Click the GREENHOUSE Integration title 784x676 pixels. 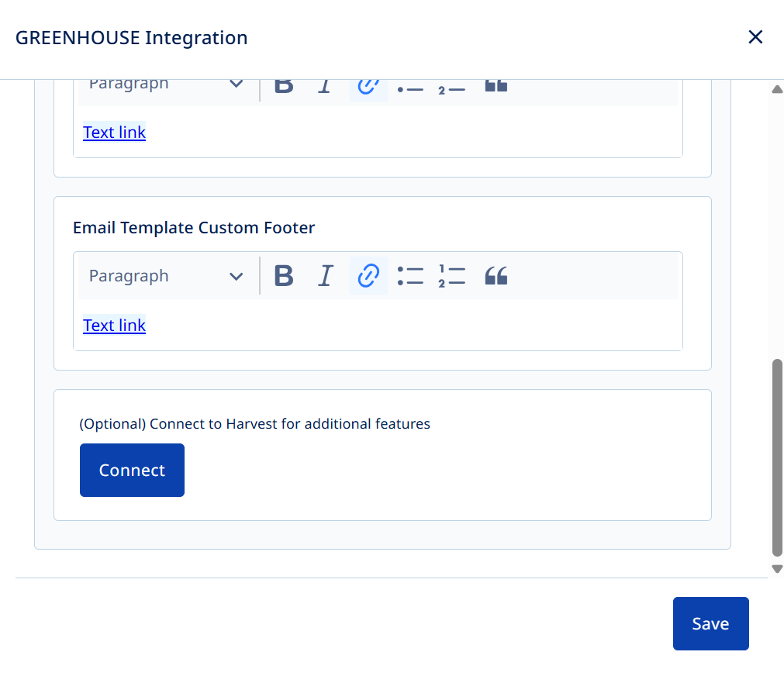point(132,37)
